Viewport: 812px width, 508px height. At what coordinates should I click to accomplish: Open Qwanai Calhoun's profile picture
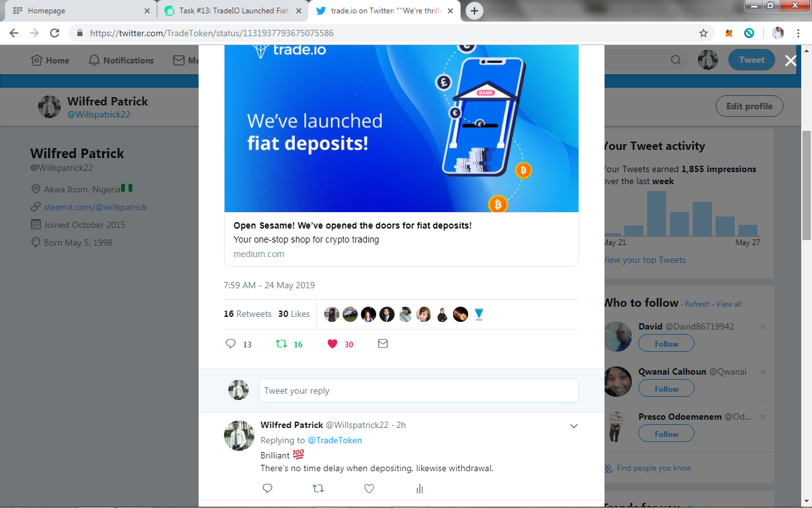coord(618,382)
